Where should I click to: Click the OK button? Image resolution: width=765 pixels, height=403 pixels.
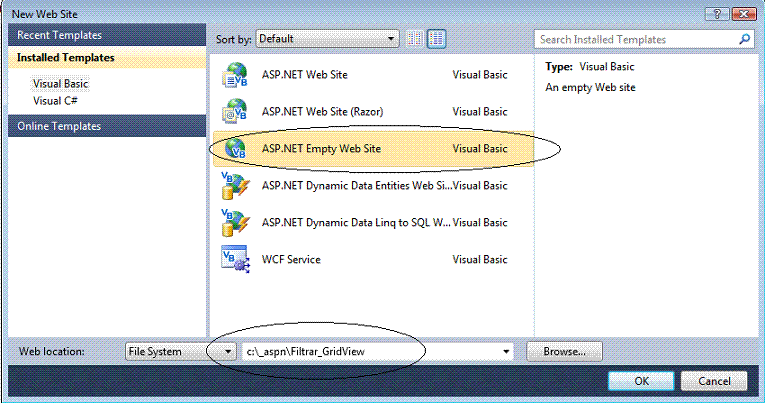point(641,381)
